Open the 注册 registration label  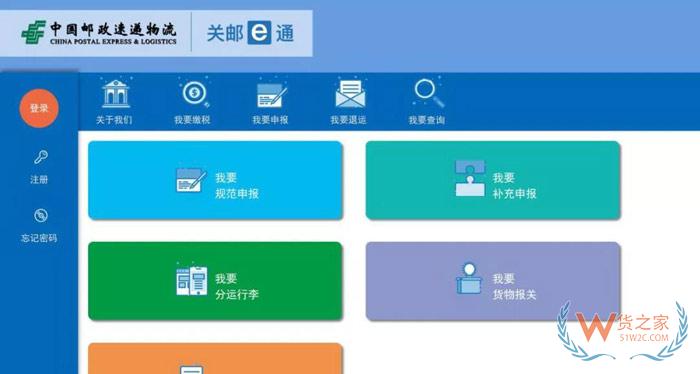point(39,179)
